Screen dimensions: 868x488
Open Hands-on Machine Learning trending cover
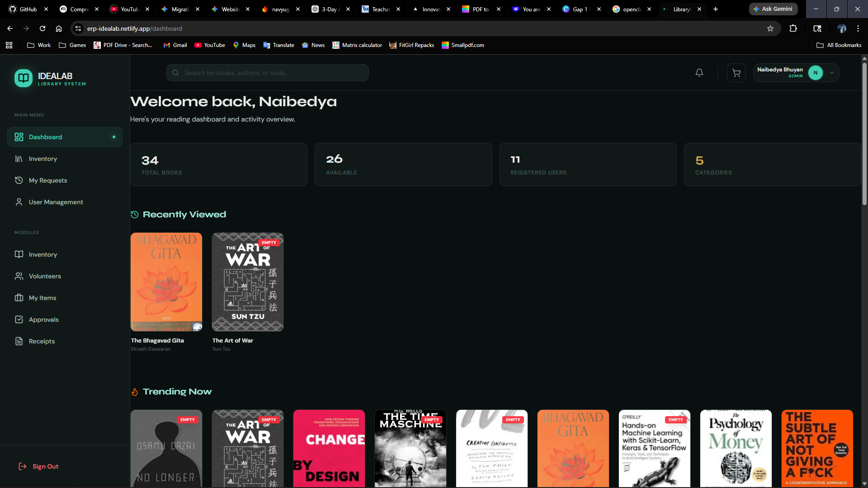[655, 448]
